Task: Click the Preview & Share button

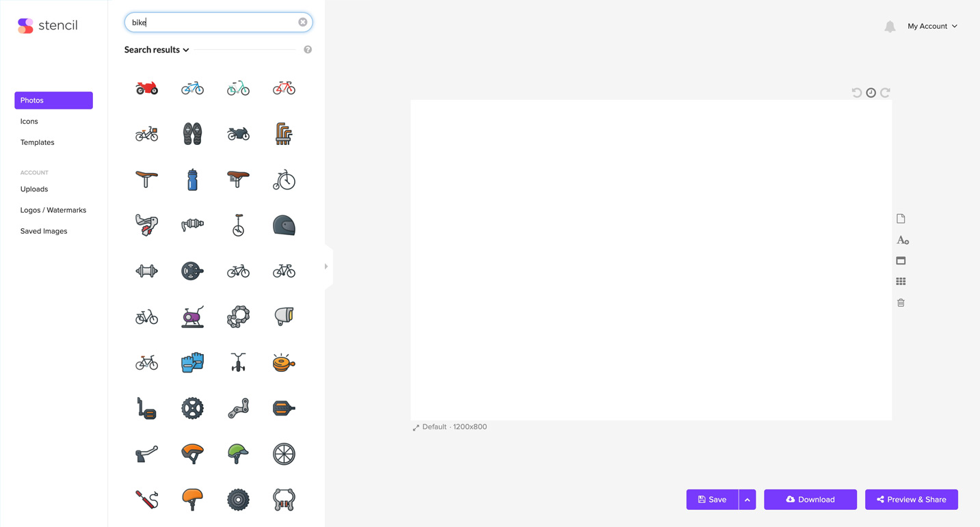Action: pos(911,500)
